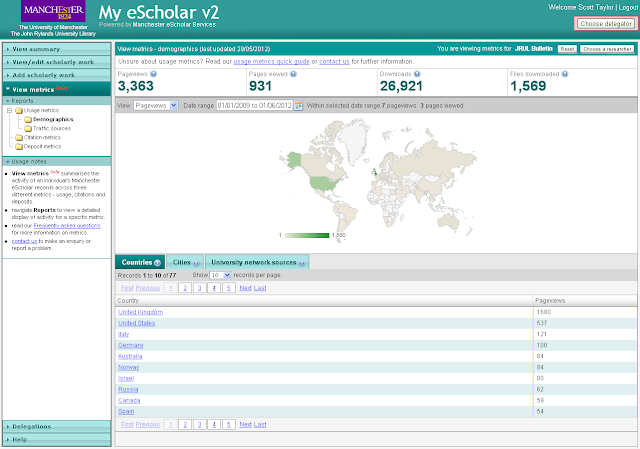Open the Frequently asked questions link
Viewport: 640px width, 449px height.
[x=67, y=226]
